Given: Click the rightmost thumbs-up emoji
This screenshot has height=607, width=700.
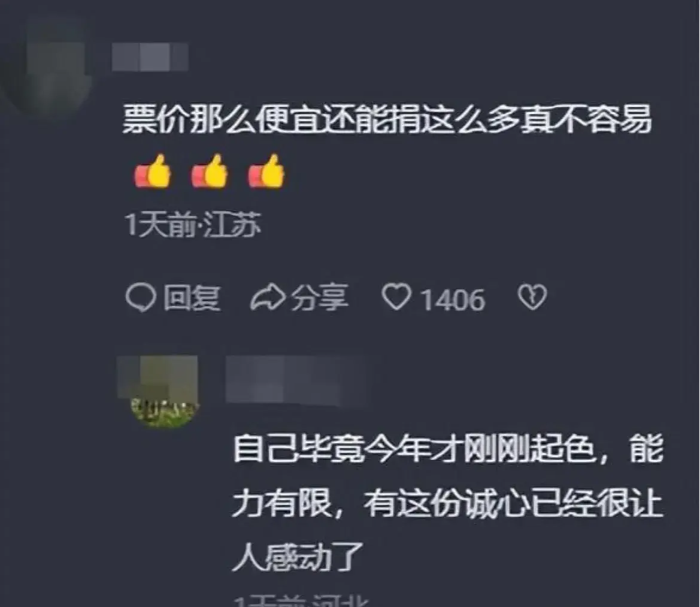Looking at the screenshot, I should [266, 171].
